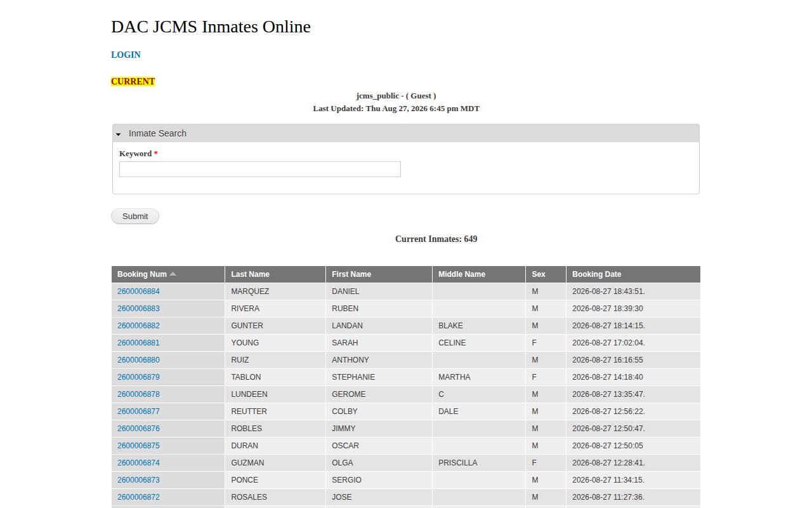Click the middle name MARTHA cell
The height and width of the screenshot is (508, 812).
[x=479, y=377]
